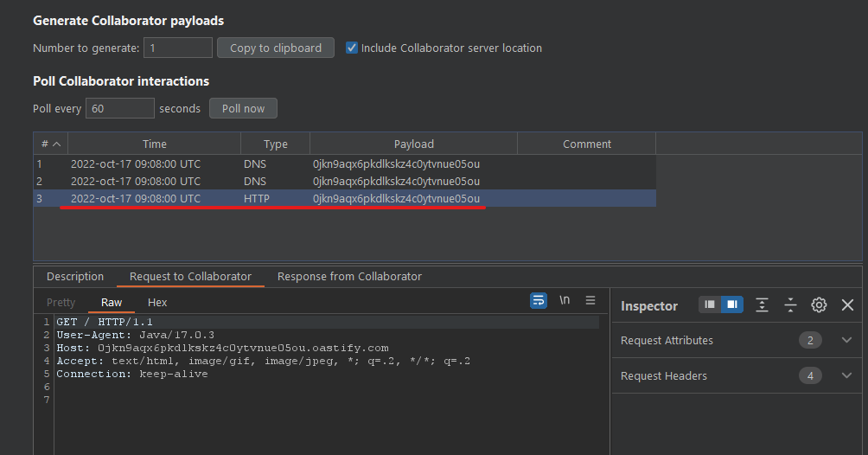The width and height of the screenshot is (868, 455).
Task: Expand all Inspector sections icon
Action: pos(762,304)
